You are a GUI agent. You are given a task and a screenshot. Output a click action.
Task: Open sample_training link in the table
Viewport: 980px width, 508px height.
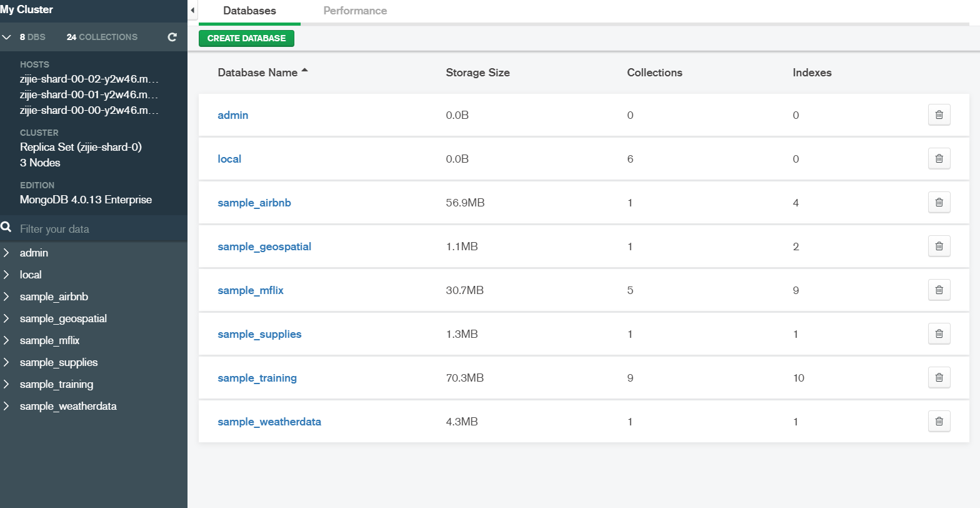(x=257, y=378)
